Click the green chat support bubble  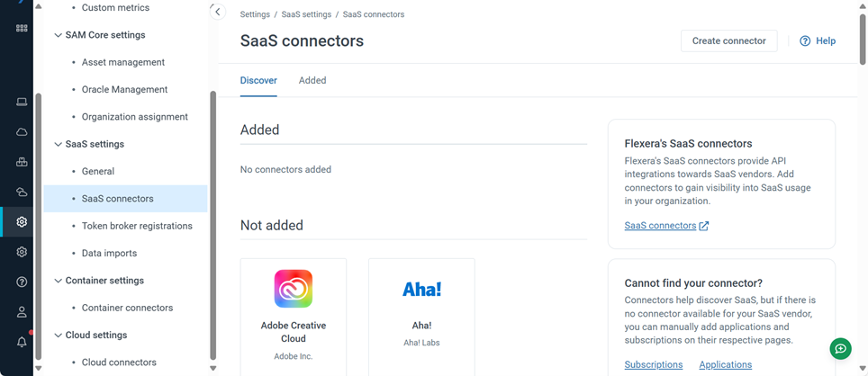839,348
